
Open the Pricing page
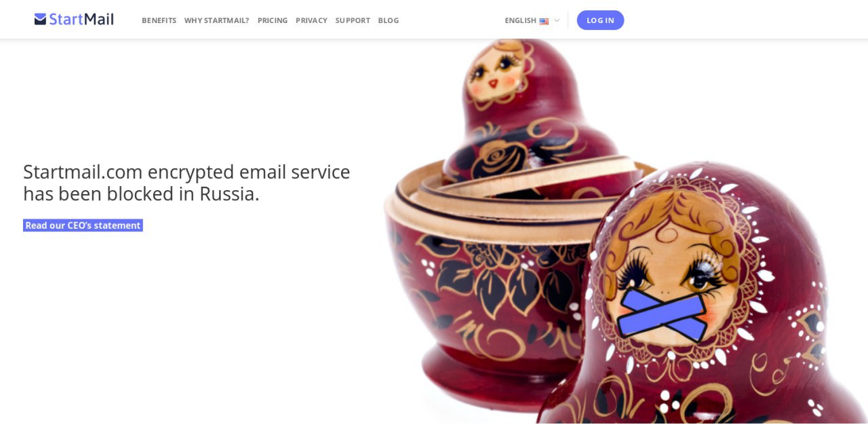[272, 20]
